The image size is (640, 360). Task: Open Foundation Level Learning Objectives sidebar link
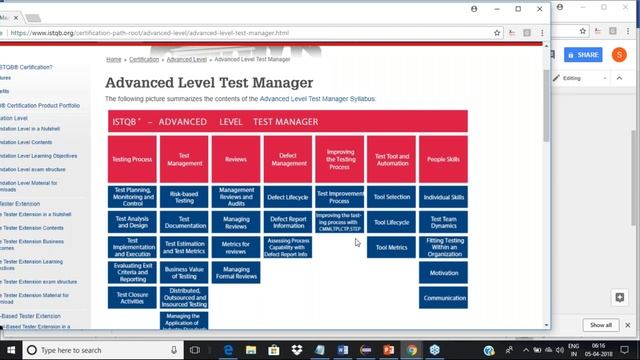[39, 156]
